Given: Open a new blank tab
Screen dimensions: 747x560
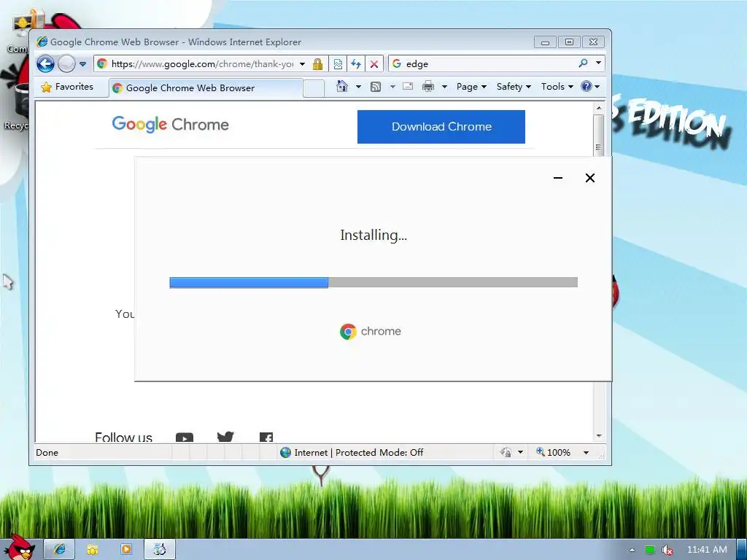Looking at the screenshot, I should point(314,88).
